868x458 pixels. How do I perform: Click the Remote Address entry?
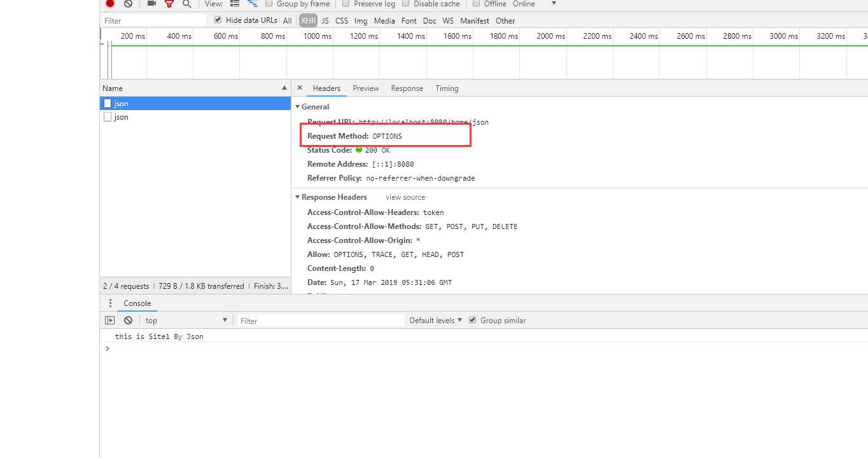[x=360, y=164]
